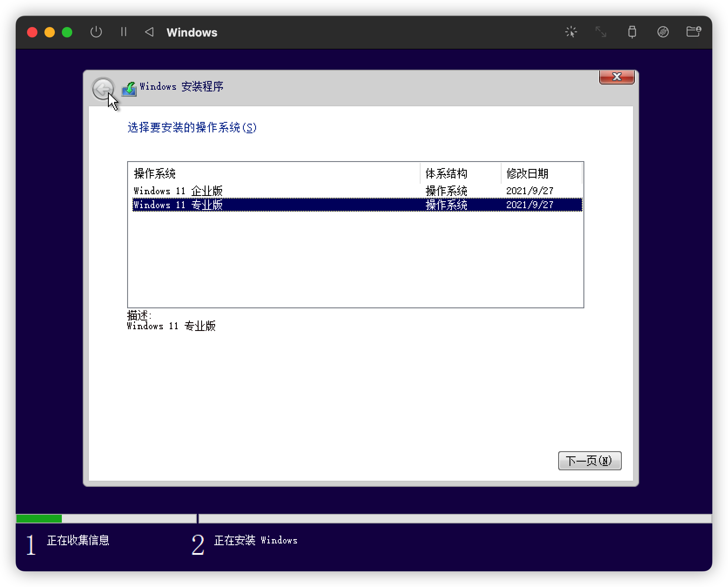Click the Windows Setup installer icon
Image resolution: width=728 pixels, height=587 pixels.
click(129, 88)
